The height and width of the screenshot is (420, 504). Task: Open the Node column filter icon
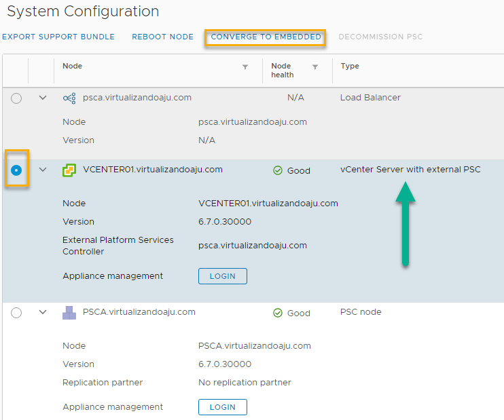coord(245,67)
